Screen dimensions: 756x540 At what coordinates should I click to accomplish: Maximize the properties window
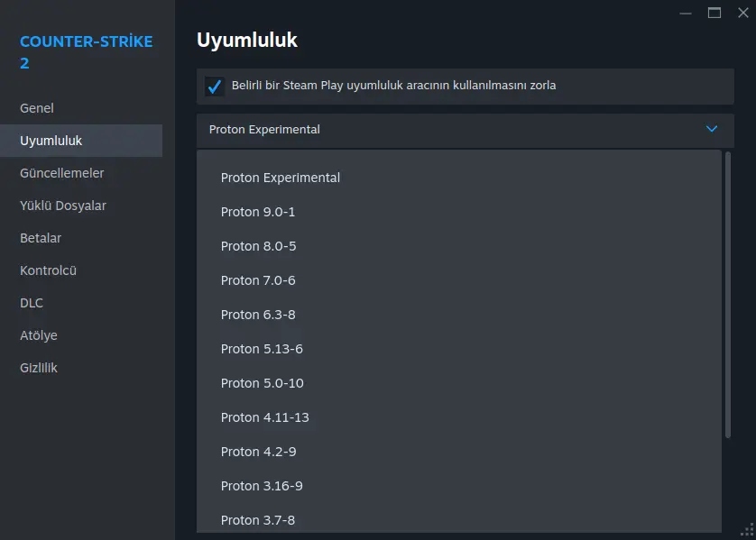point(715,13)
